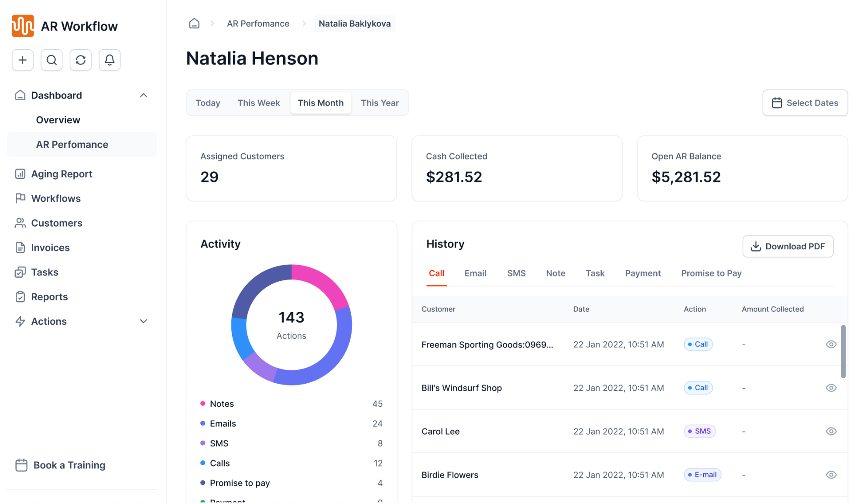Click the Aging Report chart icon
Screen dimensions: 864x504
tap(20, 174)
